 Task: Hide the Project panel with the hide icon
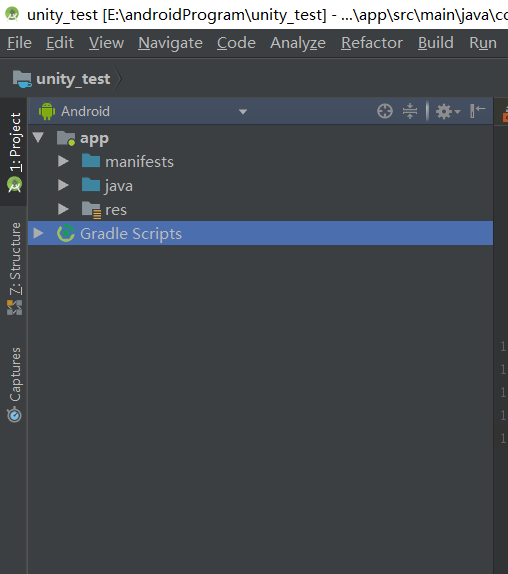coord(478,111)
